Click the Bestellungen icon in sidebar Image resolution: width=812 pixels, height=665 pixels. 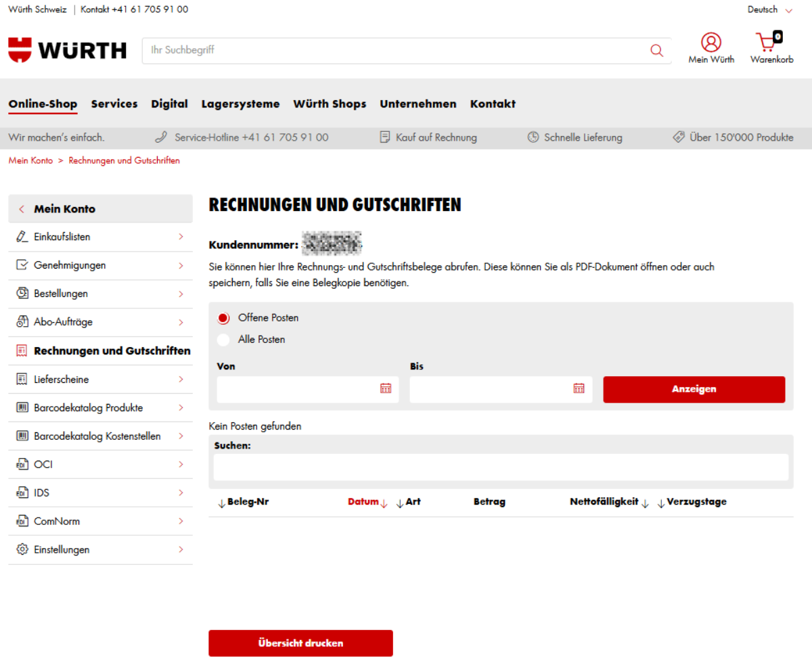(22, 294)
